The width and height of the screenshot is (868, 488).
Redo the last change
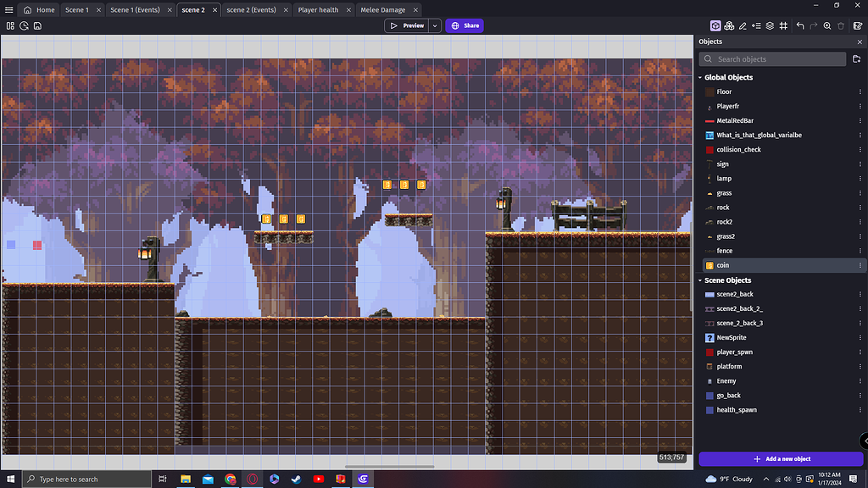tap(814, 26)
